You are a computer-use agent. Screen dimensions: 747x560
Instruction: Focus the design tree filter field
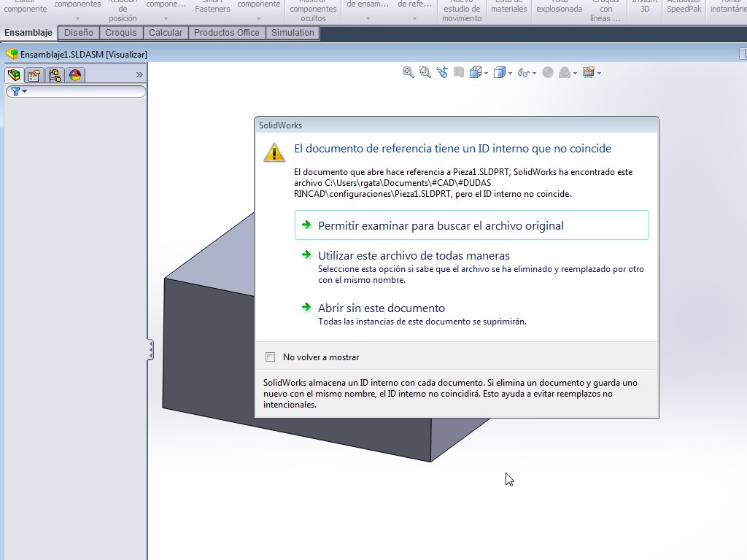[x=76, y=91]
